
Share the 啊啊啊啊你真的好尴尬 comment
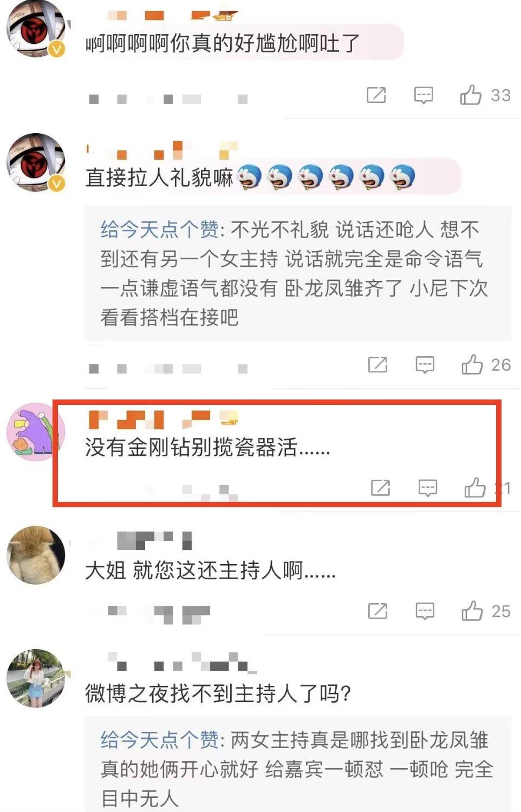(x=376, y=95)
